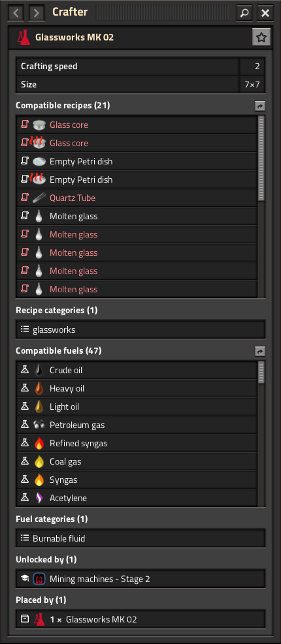
Task: Open Mining machines - Stage 2 technology
Action: [140, 579]
